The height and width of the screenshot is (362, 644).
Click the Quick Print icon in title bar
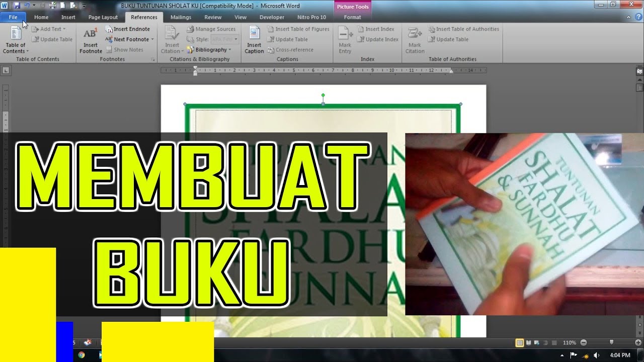(53, 6)
